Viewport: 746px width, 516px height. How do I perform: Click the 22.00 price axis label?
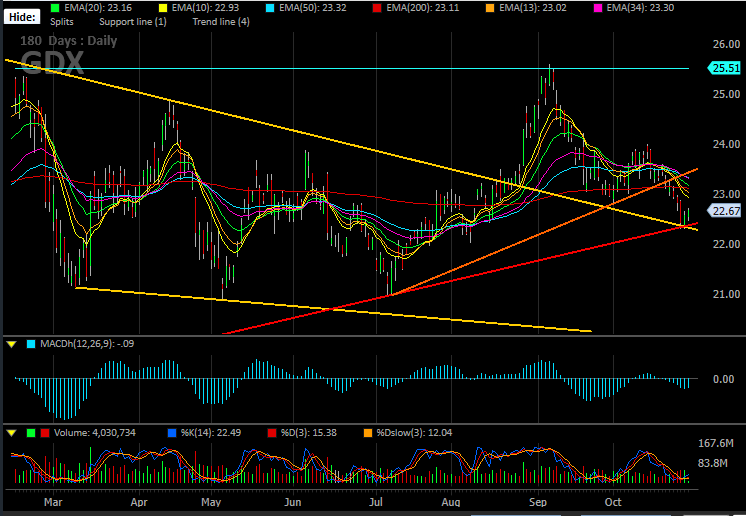pos(726,244)
